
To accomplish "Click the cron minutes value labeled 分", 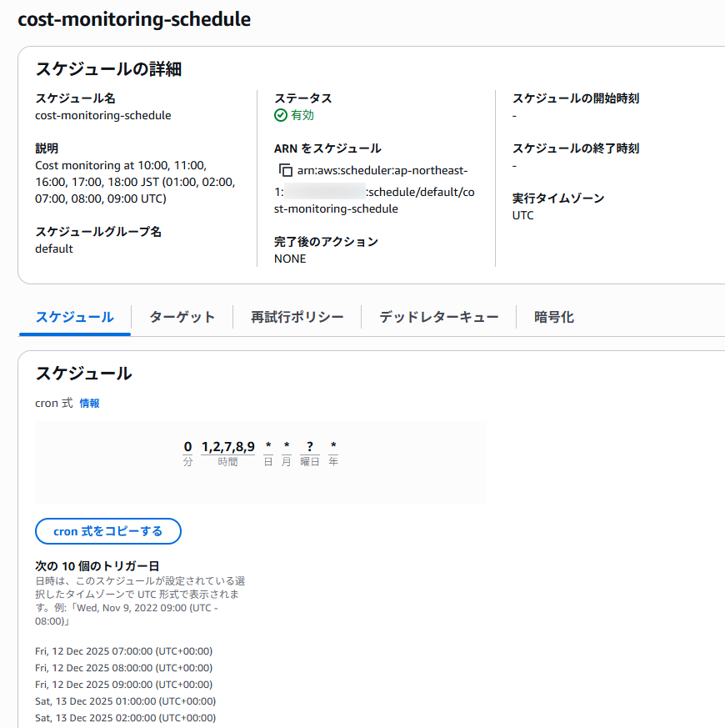I will point(187,447).
